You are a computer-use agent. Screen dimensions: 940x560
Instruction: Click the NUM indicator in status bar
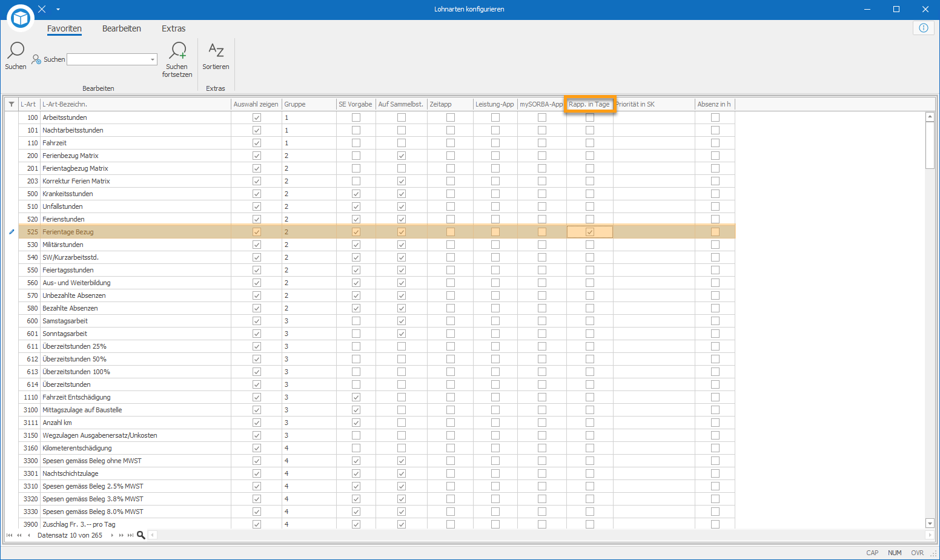click(895, 553)
